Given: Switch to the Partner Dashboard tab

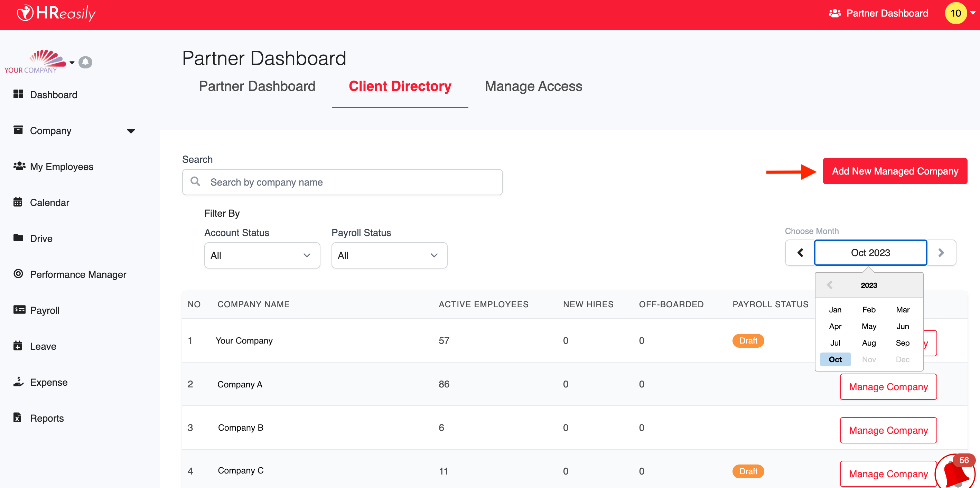Looking at the screenshot, I should point(257,86).
